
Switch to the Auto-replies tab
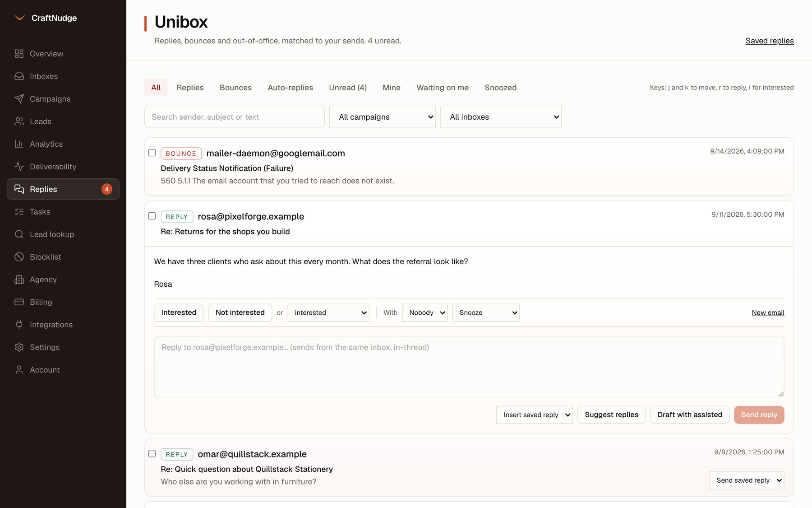[291, 88]
